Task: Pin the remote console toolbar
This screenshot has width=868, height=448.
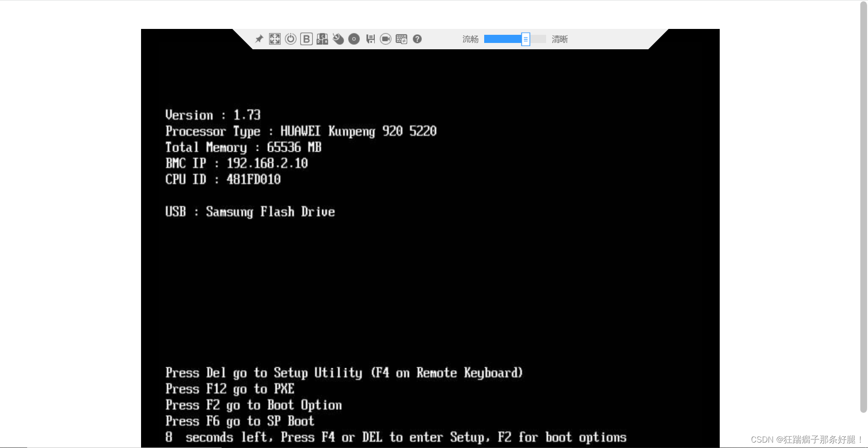Action: [259, 39]
